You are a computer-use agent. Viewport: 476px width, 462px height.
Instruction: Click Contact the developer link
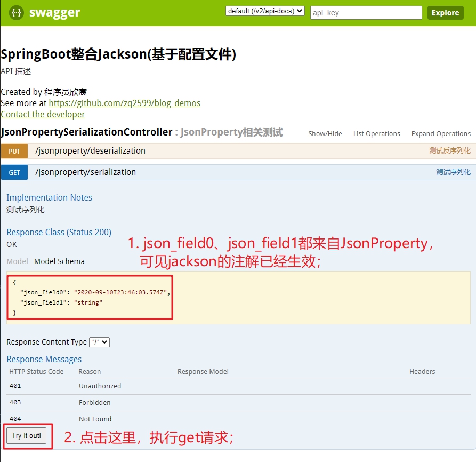pyautogui.click(x=43, y=115)
